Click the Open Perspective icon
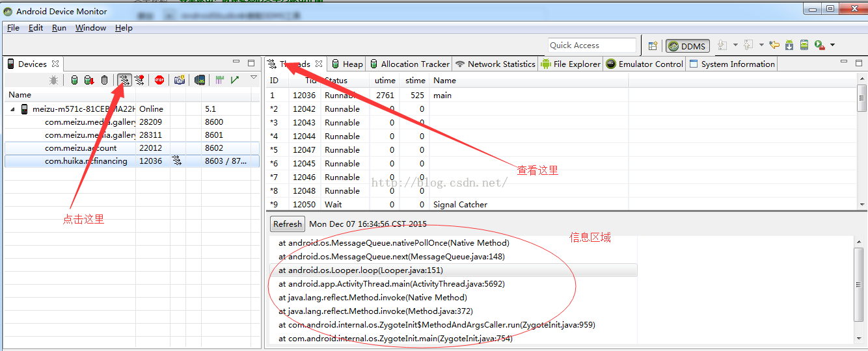Screen dimensions: 868x351 (x=653, y=45)
